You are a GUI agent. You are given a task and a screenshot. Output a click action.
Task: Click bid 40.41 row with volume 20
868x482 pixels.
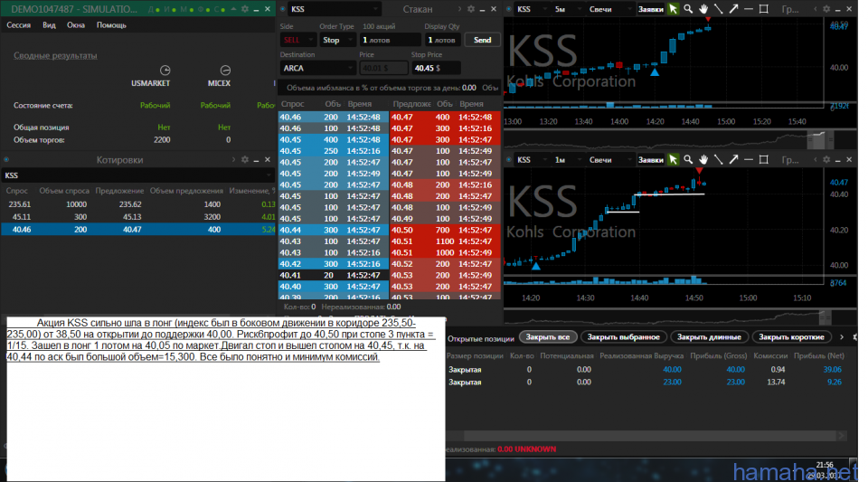point(334,275)
